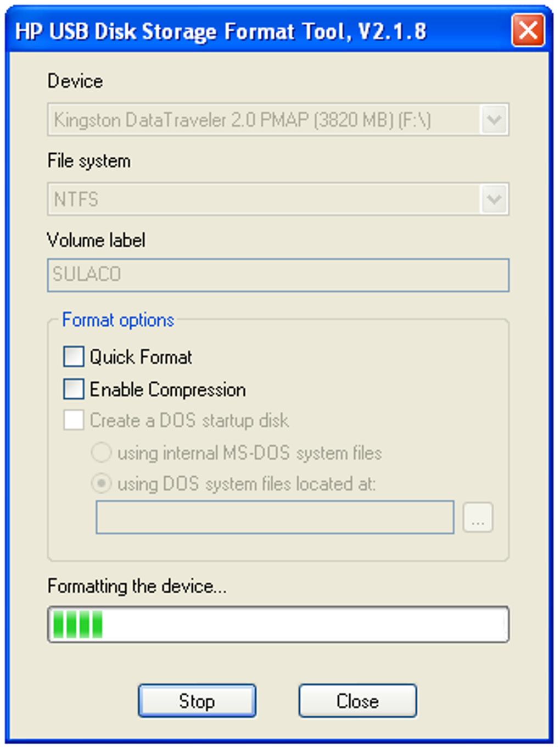560x747 pixels.
Task: Focus the DOS system files path box
Action: [275, 517]
